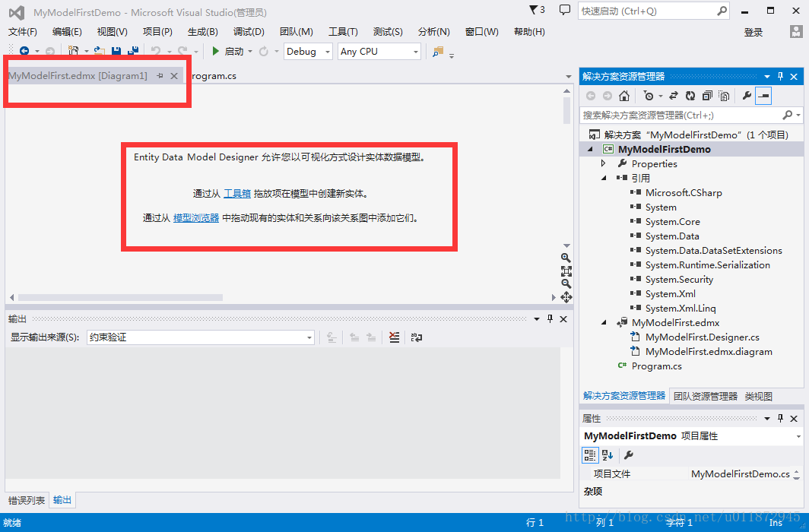Click the Property Pages wrench in Properties panel
Screen dimensions: 809x532
click(628, 455)
